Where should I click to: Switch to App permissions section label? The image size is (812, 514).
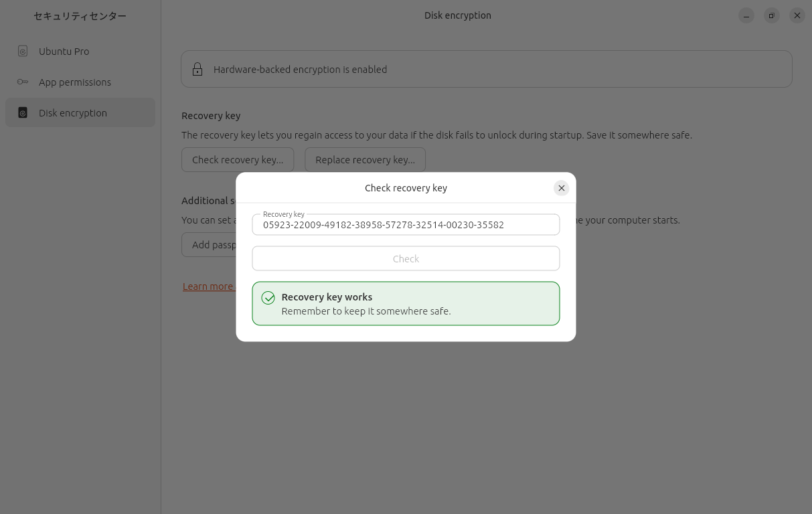[75, 82]
